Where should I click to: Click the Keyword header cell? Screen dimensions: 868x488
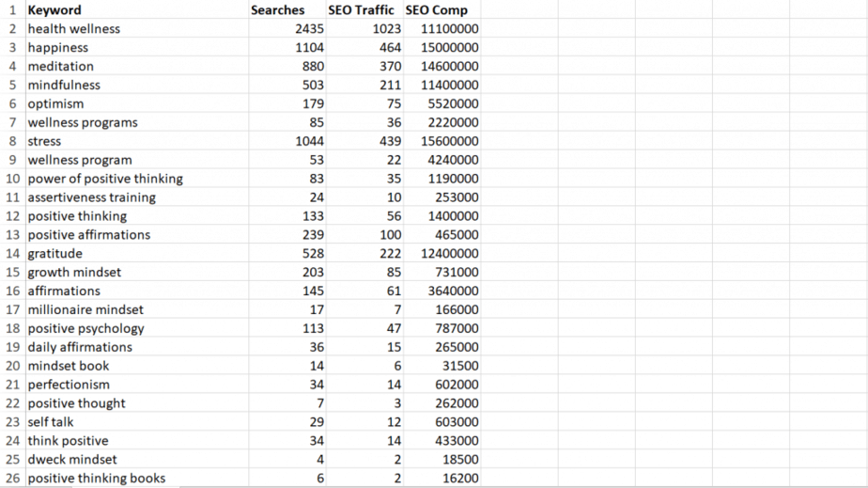pyautogui.click(x=54, y=10)
